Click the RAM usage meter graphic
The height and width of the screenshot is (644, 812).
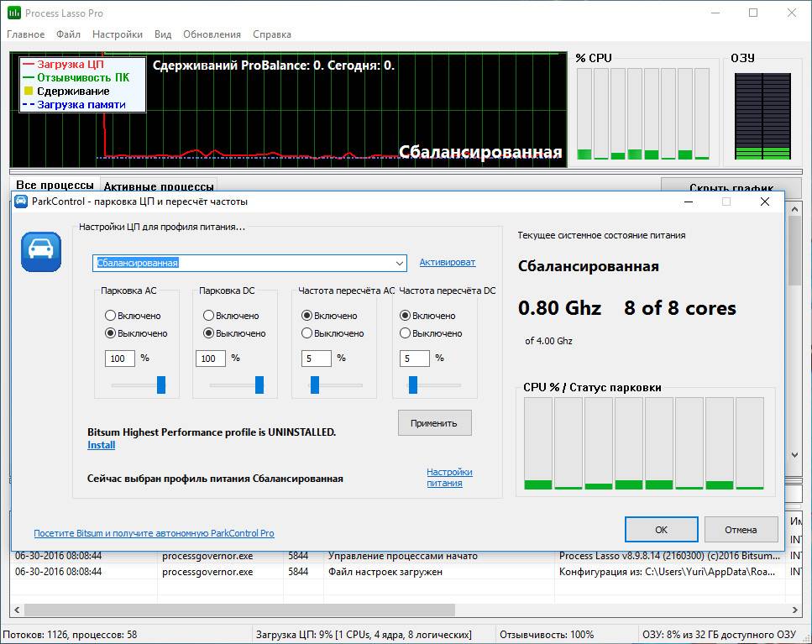tap(762, 115)
